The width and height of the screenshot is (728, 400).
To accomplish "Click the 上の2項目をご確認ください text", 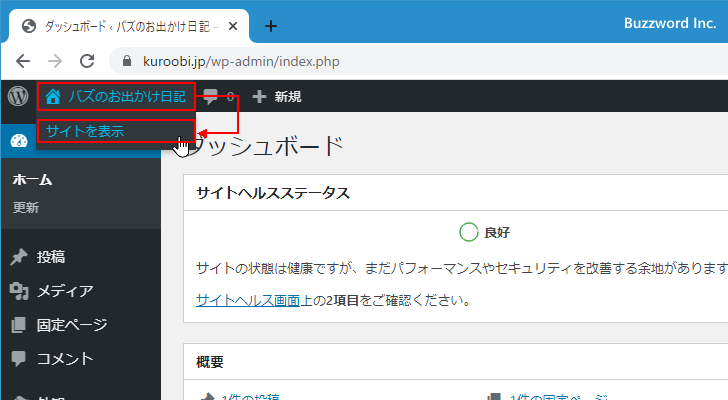I will 385,300.
